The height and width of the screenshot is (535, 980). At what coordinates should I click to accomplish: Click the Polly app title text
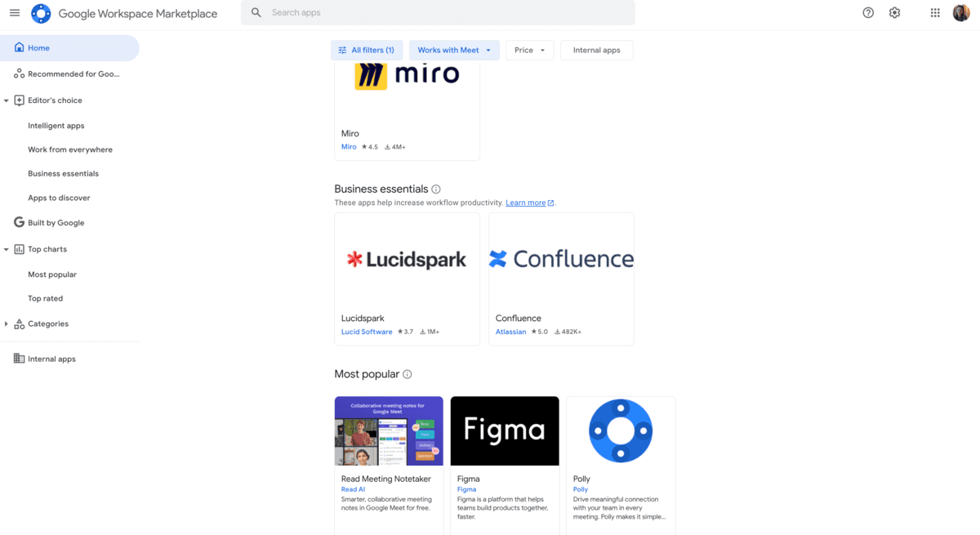point(581,479)
